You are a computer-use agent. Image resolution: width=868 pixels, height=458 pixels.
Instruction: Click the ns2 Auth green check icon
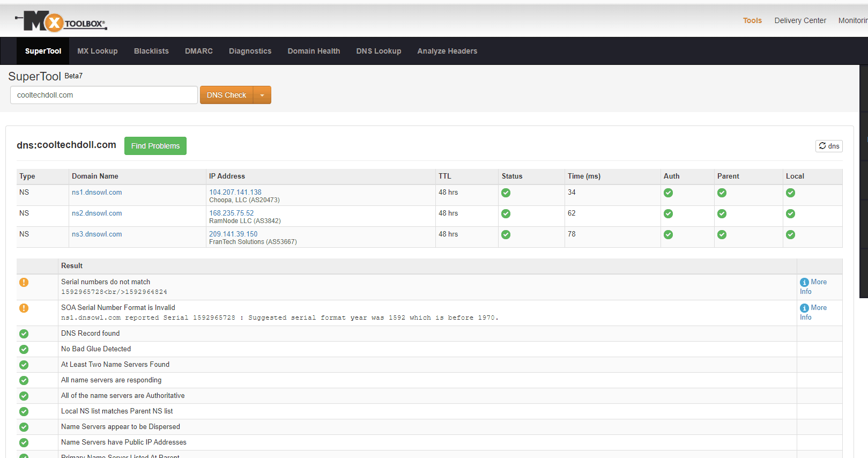pos(668,213)
